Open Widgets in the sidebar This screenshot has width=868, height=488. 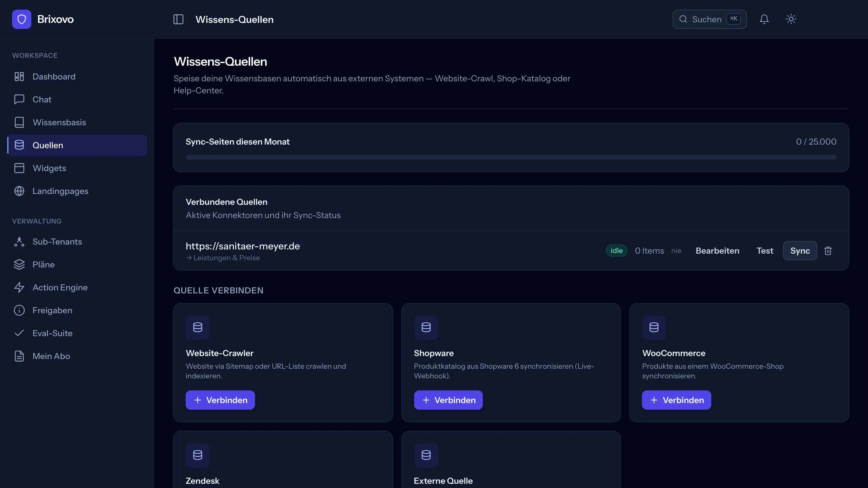(x=77, y=168)
